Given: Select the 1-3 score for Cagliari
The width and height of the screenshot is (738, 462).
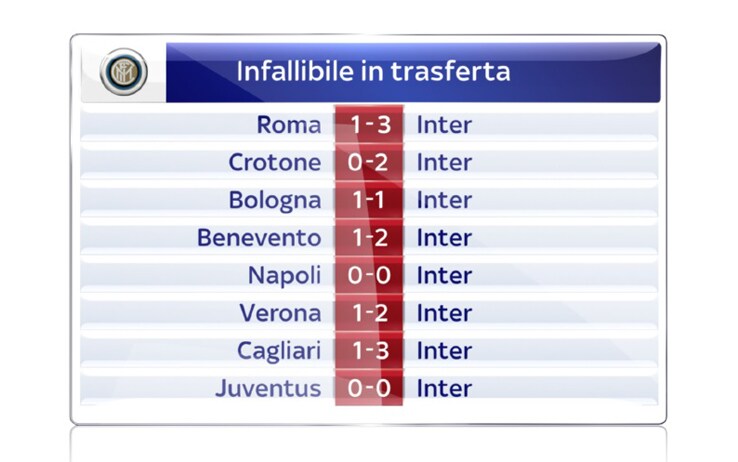Looking at the screenshot, I should 369,350.
